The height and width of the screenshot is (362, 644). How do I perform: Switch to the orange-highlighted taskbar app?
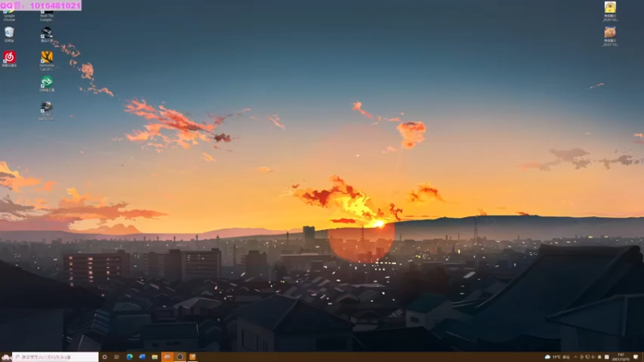(167, 357)
